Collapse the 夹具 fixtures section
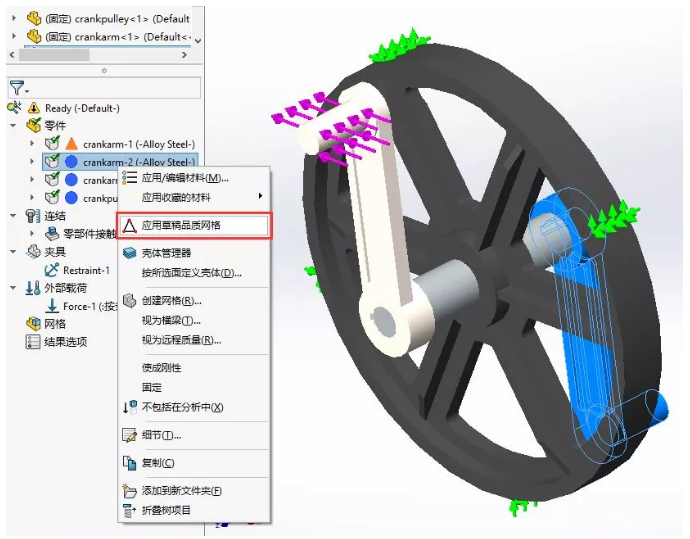This screenshot has width=690, height=539. pos(15,252)
